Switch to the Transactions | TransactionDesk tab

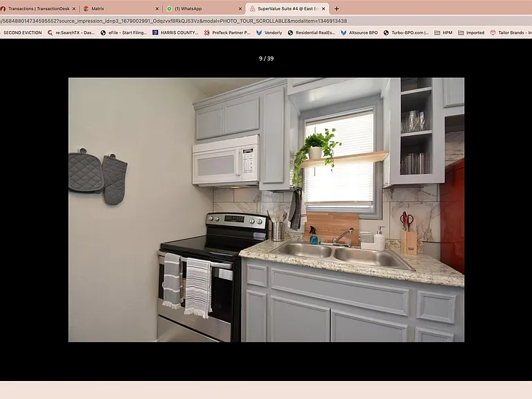(x=38, y=9)
